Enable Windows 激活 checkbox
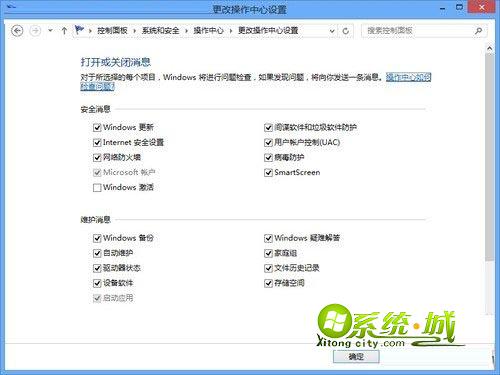Image resolution: width=500 pixels, height=375 pixels. [x=97, y=188]
